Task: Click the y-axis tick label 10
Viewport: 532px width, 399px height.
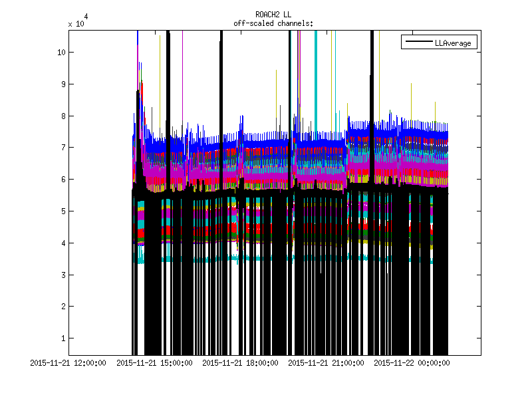Action: (x=61, y=53)
